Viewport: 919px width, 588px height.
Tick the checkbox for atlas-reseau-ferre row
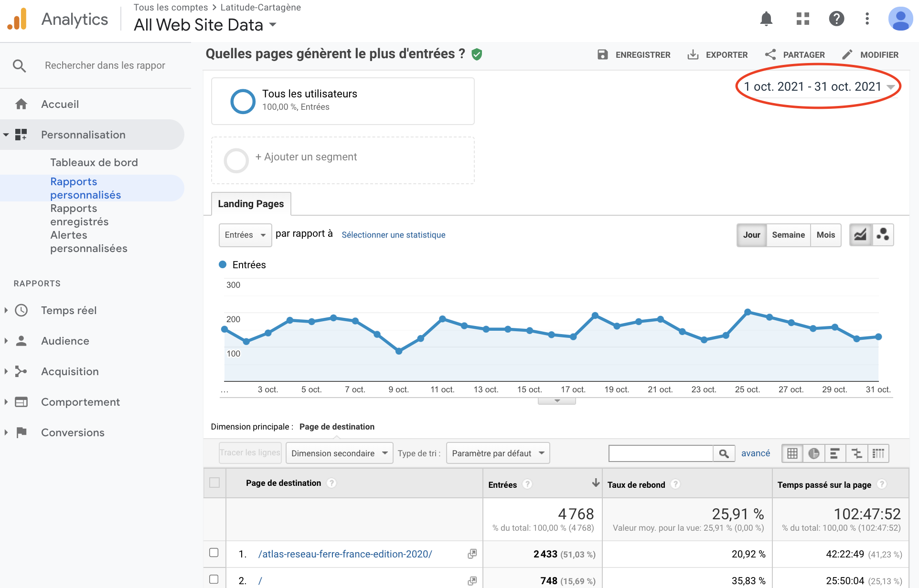click(214, 553)
